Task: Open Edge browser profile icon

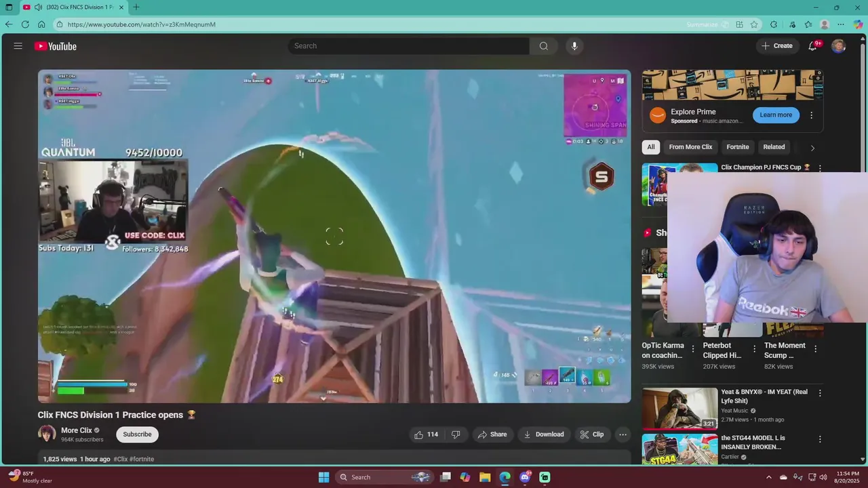Action: pos(825,24)
